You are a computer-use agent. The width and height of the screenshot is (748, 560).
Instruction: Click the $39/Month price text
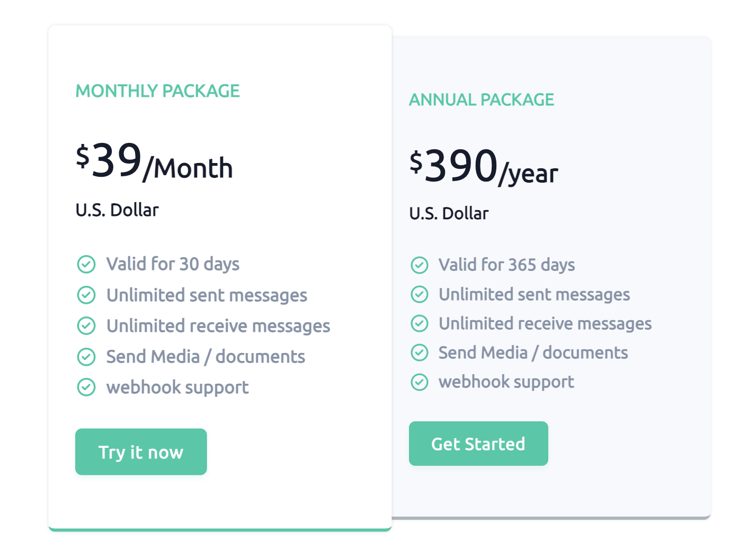pos(154,161)
